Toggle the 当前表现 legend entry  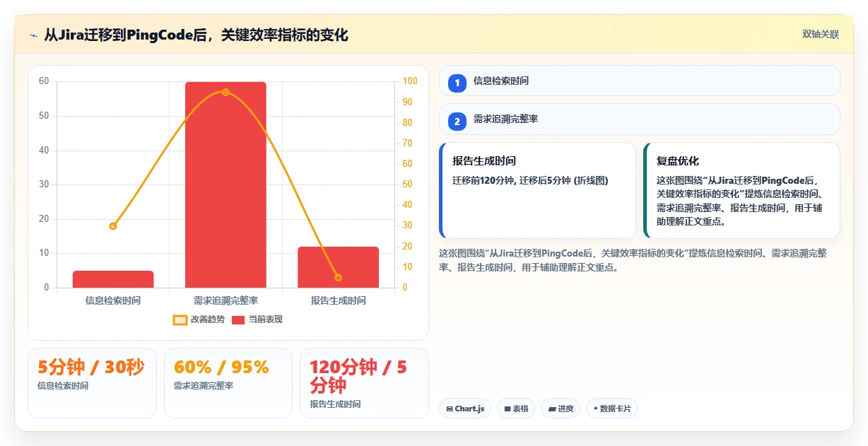coord(257,319)
